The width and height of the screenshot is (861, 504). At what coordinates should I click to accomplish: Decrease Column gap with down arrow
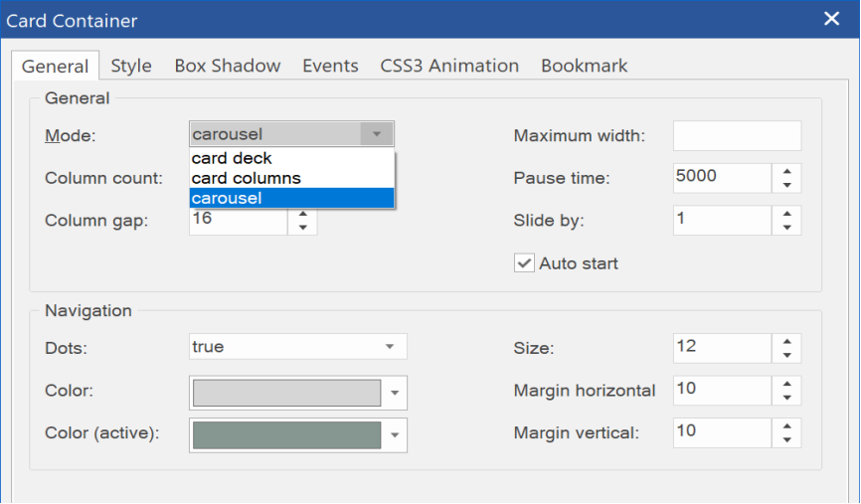302,228
